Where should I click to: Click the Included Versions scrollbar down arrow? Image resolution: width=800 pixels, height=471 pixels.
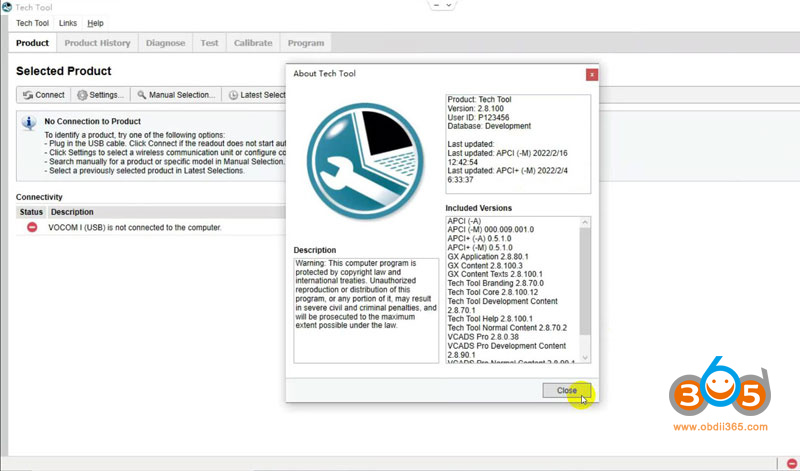coord(585,358)
